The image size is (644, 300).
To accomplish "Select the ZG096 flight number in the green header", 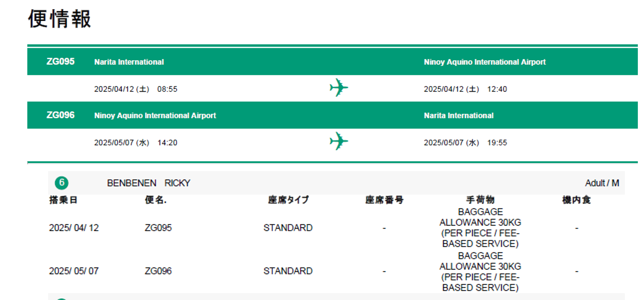I will tap(60, 115).
